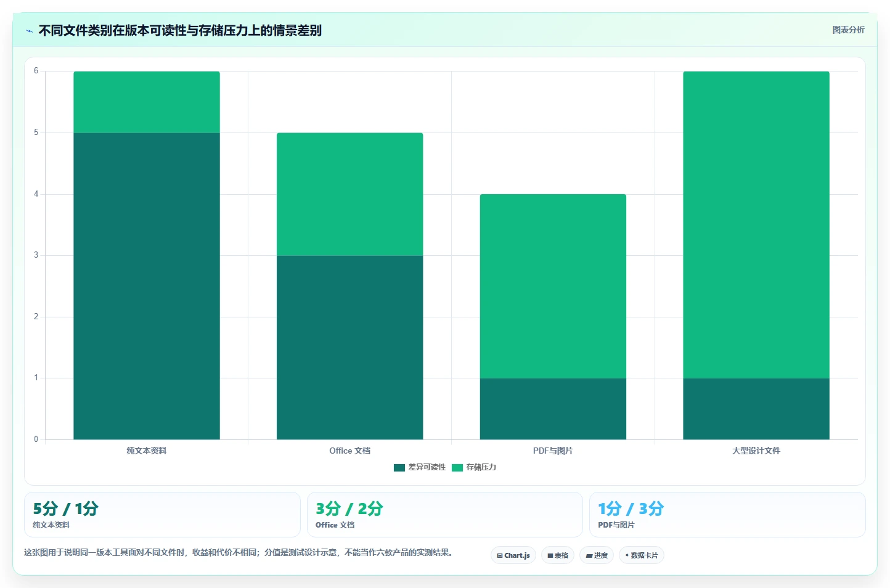Image resolution: width=890 pixels, height=588 pixels.
Task: Click the 大型设计文件 x-axis label
Action: (x=756, y=451)
